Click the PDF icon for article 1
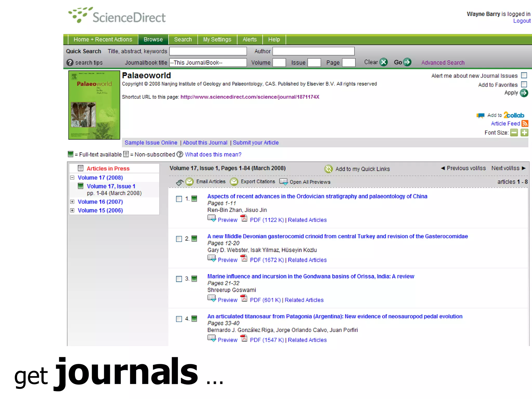 244,218
